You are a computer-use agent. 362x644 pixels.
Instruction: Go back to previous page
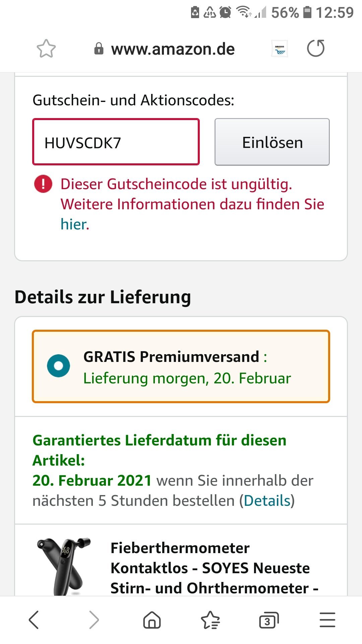[x=34, y=620]
